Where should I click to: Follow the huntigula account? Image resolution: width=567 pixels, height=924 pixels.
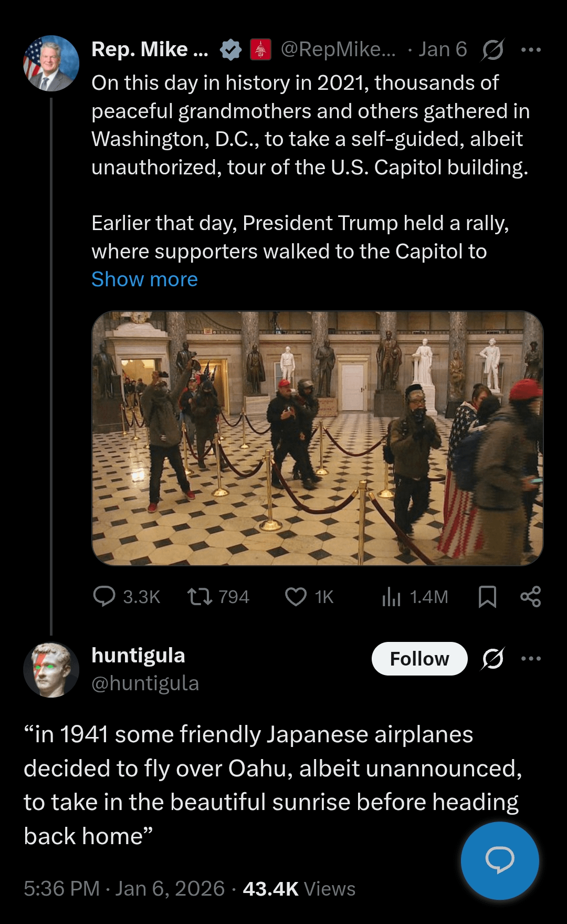tap(419, 659)
